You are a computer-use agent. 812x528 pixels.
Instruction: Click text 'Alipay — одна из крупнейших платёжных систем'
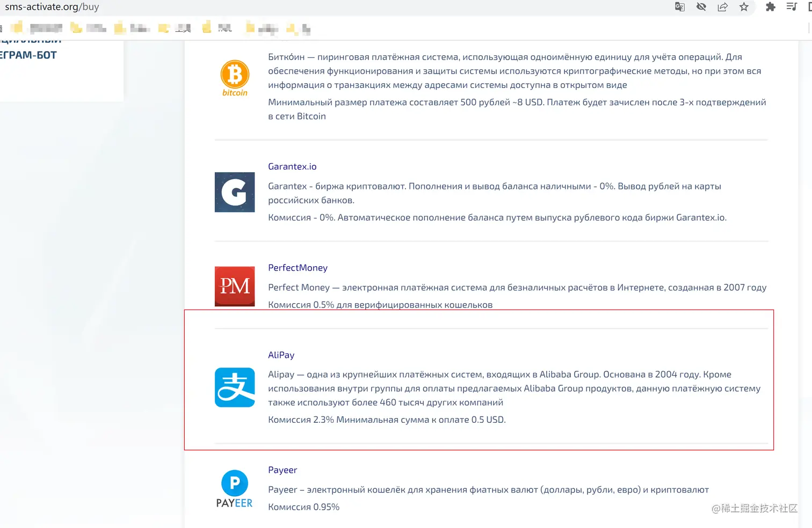(376, 375)
